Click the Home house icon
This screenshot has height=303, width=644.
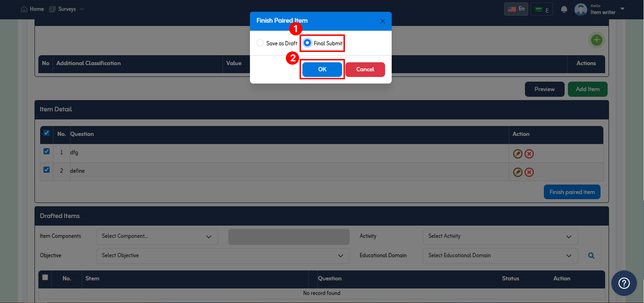tap(24, 9)
